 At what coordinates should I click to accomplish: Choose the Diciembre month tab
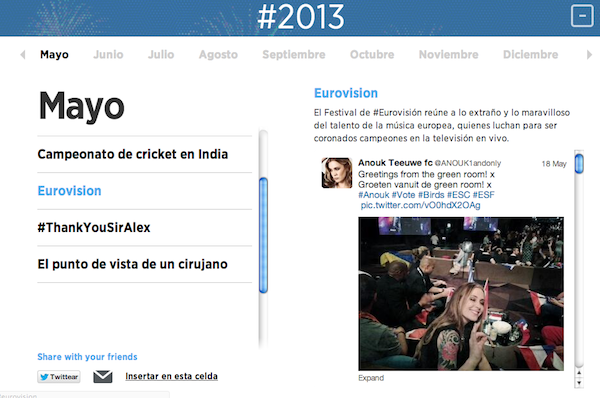(530, 55)
